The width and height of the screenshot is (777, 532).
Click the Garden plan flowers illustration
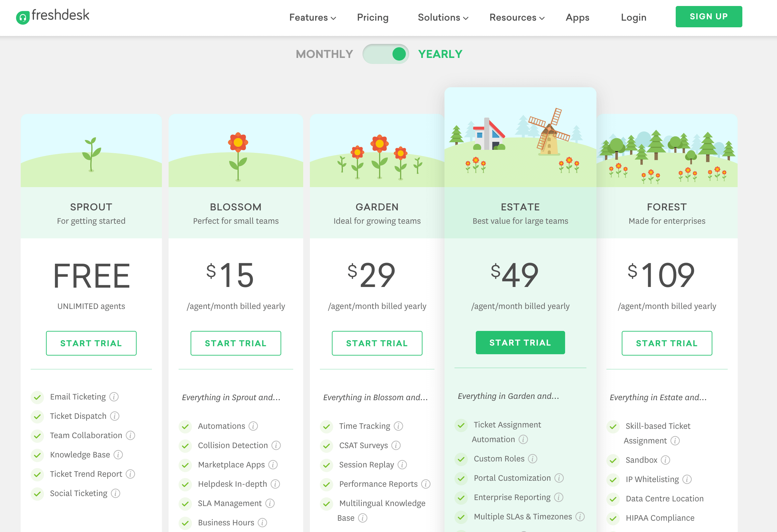coord(380,157)
